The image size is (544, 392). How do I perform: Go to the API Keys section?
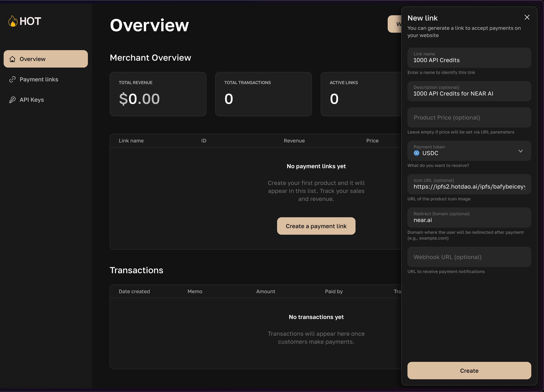point(32,100)
